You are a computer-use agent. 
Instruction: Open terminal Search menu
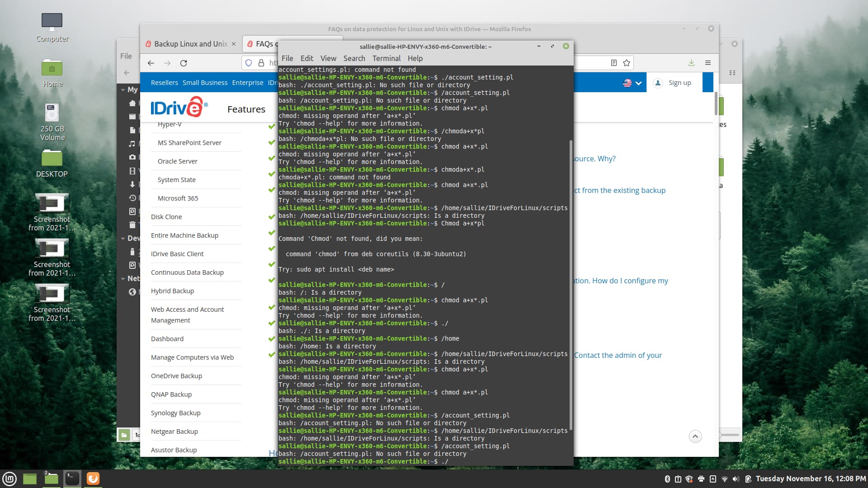[x=354, y=58]
